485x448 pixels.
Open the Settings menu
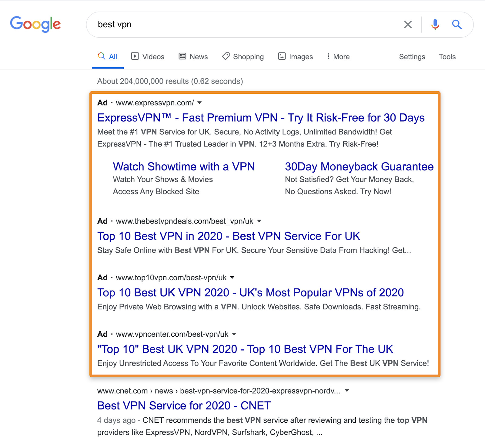(412, 57)
